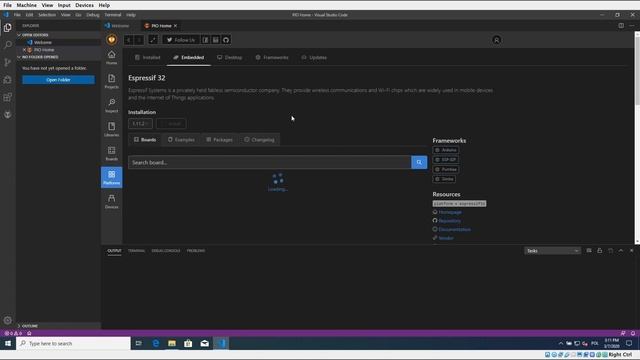640x360 pixels.
Task: Open the Extensions view in the activity bar
Action: click(x=7, y=97)
